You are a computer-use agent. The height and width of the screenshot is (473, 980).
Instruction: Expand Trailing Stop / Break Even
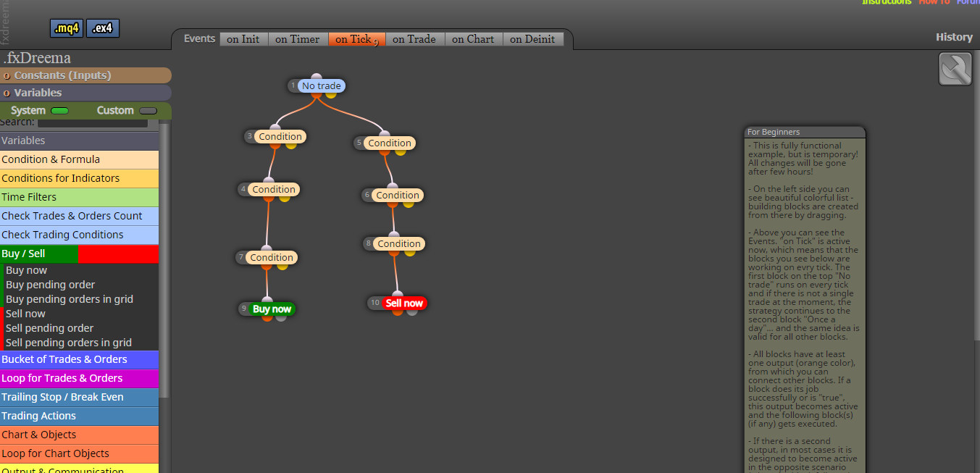(x=79, y=397)
